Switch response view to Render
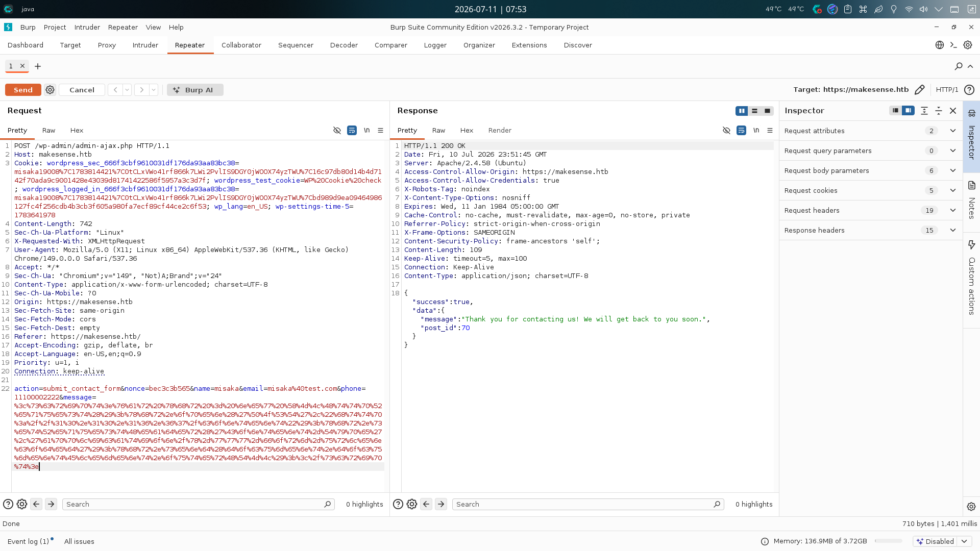 (x=500, y=130)
